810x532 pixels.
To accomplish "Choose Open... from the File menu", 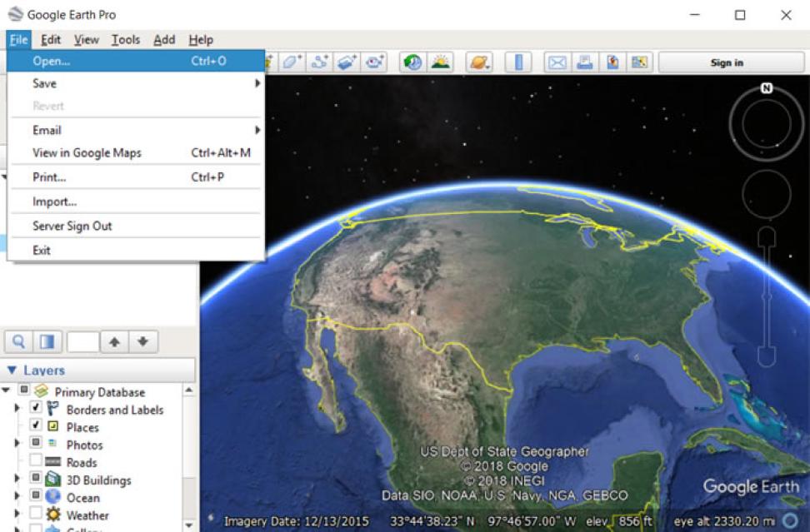I will tap(136, 61).
